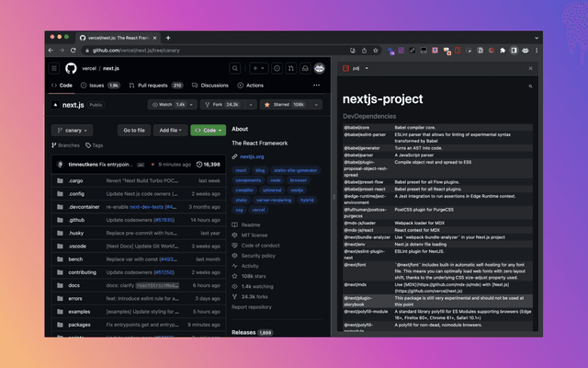
Task: Open the GitHub hamburger navigation menu
Action: [x=54, y=68]
